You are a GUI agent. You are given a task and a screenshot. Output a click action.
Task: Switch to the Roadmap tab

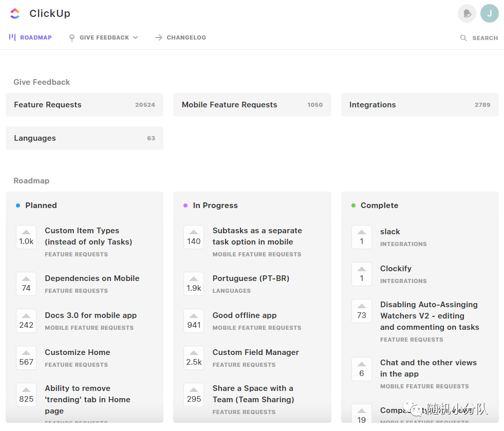(30, 38)
